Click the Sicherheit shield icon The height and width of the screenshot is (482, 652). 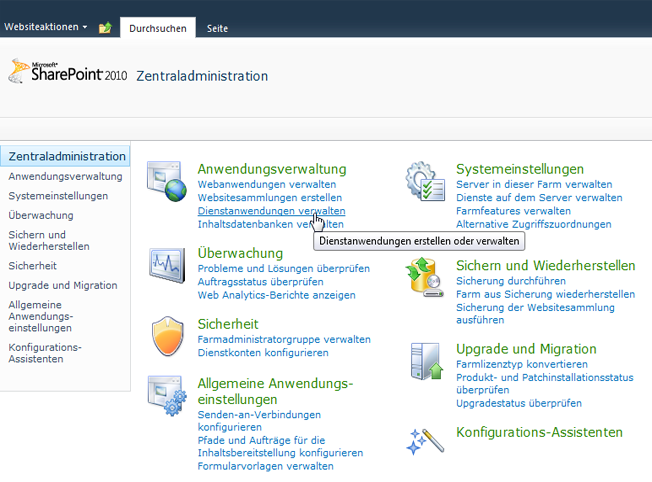point(168,336)
